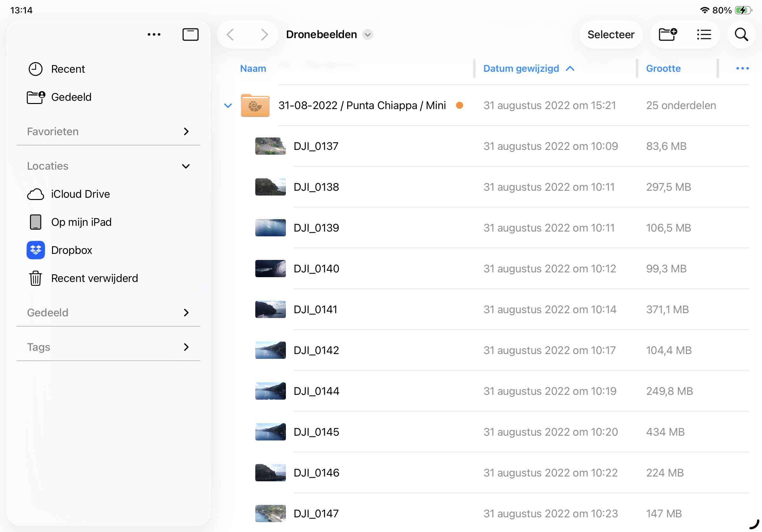Open the search magnifier icon
Image resolution: width=762 pixels, height=532 pixels.
pyautogui.click(x=741, y=34)
